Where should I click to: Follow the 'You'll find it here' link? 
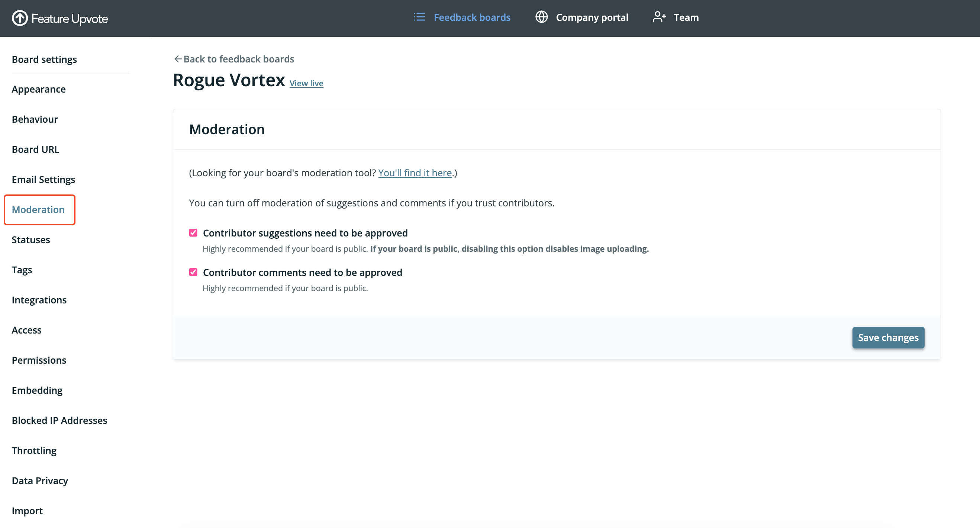tap(415, 173)
